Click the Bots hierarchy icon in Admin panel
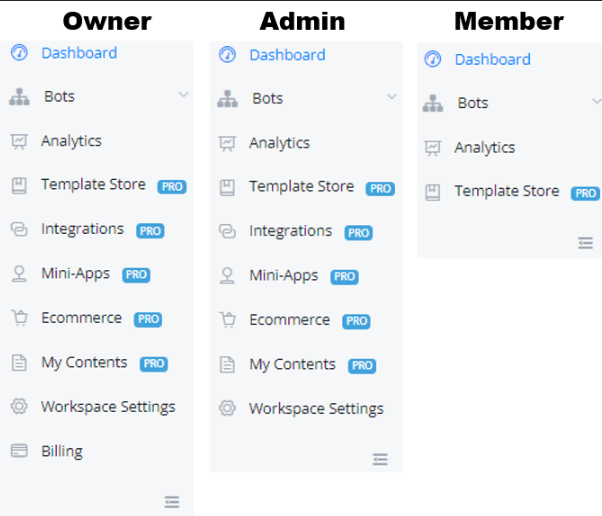 [x=227, y=99]
